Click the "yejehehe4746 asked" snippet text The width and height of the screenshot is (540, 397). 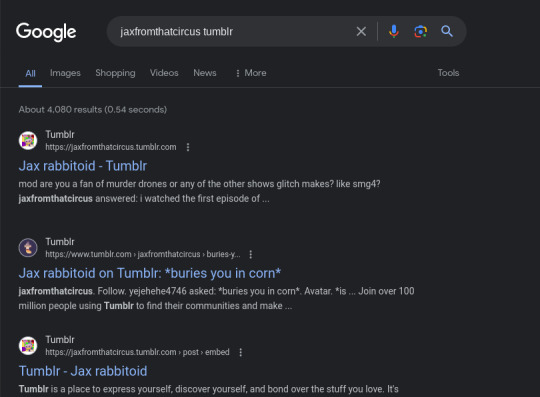point(216,298)
